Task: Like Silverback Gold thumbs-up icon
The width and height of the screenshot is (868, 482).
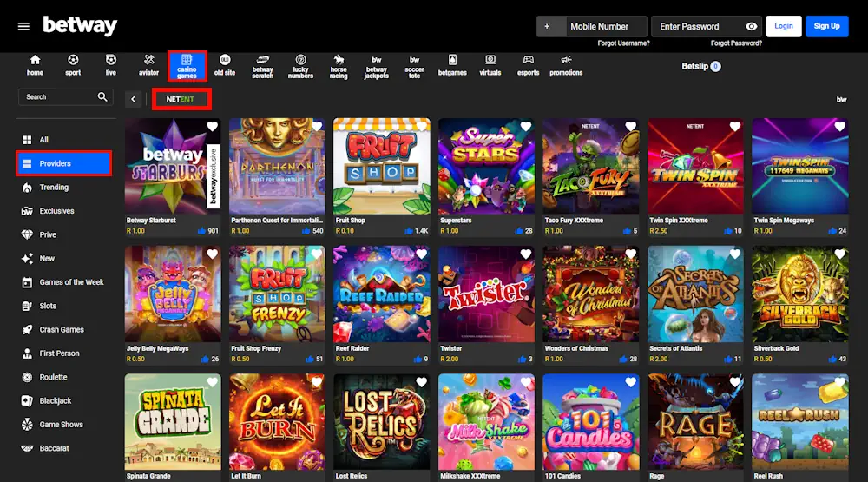Action: click(x=832, y=359)
